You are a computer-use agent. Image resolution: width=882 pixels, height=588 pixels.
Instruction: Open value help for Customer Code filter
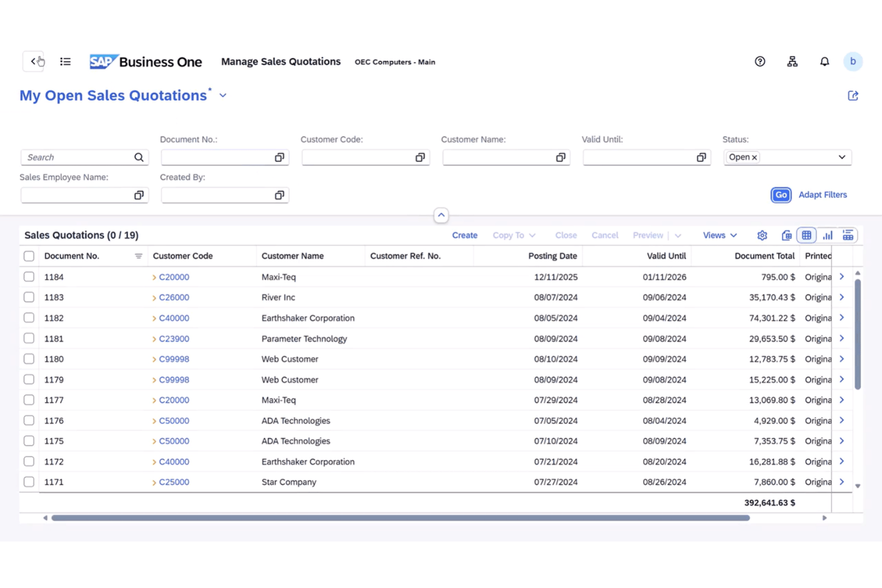420,157
